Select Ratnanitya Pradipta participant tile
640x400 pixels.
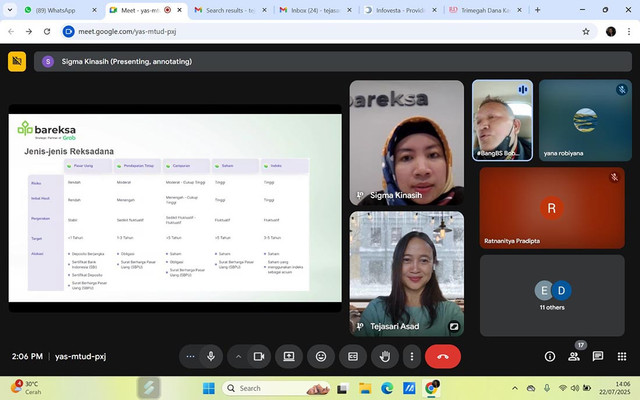coord(552,208)
